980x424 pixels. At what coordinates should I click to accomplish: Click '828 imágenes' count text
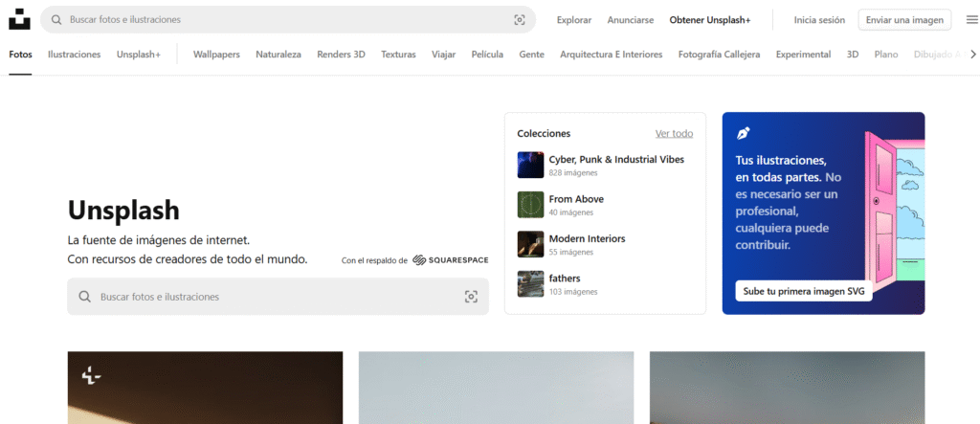point(573,172)
